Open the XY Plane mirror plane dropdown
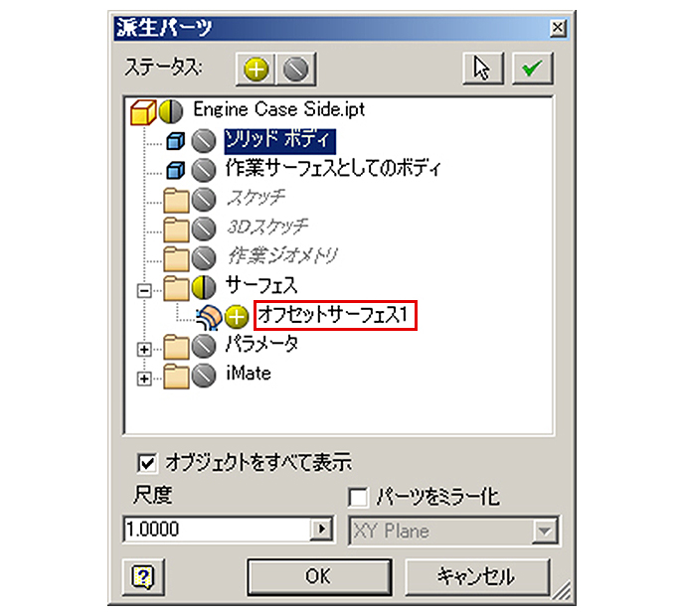This screenshot has height=616, width=684. pyautogui.click(x=545, y=531)
